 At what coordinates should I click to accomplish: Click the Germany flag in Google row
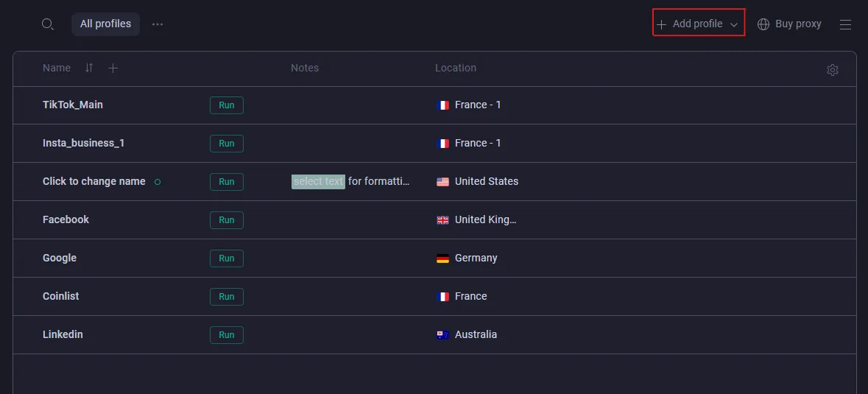[443, 258]
